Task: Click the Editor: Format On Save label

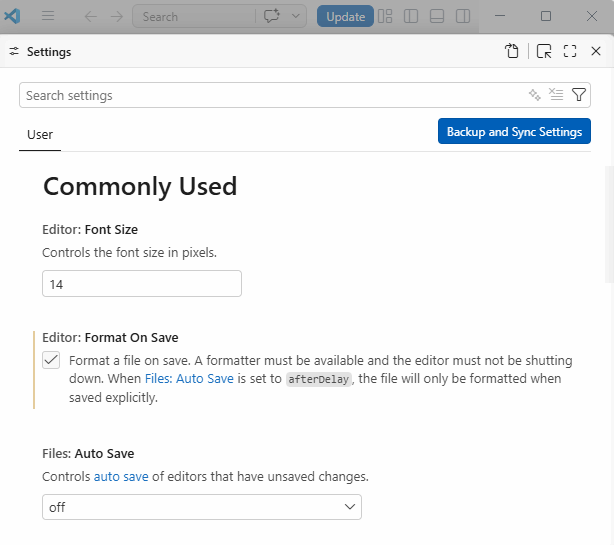Action: [110, 337]
